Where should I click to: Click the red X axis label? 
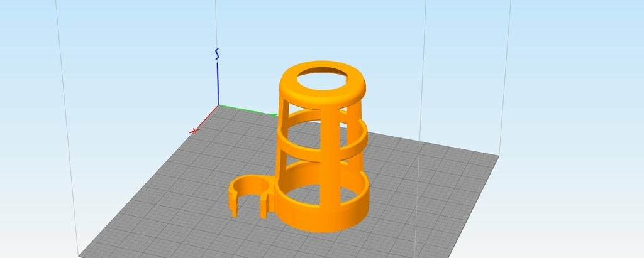(x=194, y=131)
